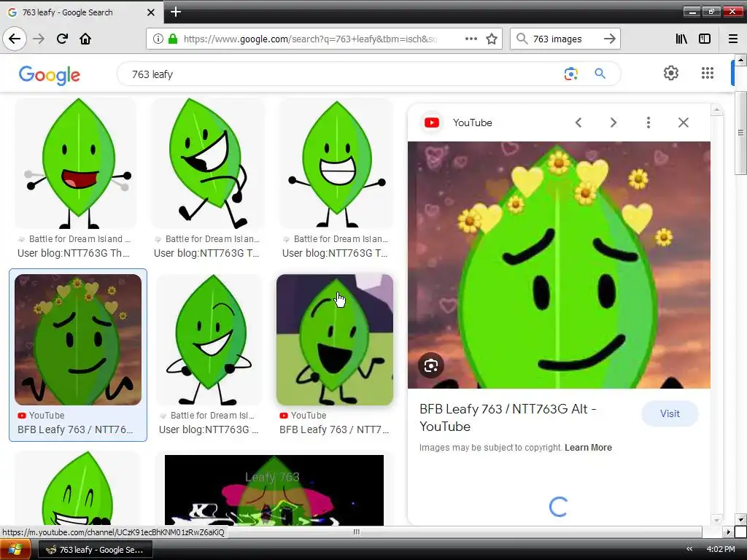747x560 pixels.
Task: Expand the system tray chevron
Action: [x=689, y=549]
